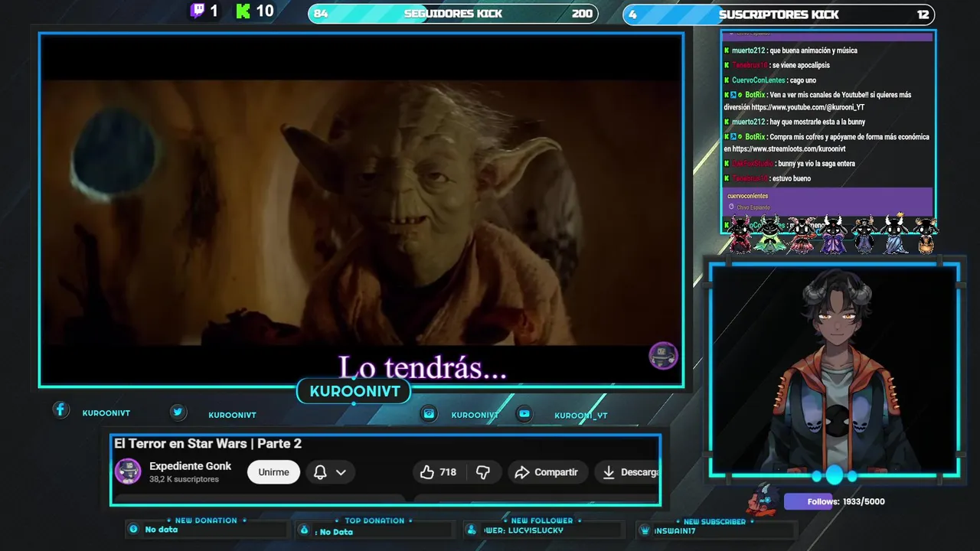Click the '38,2 K suscriptores' text
This screenshot has width=980, height=551.
pos(184,479)
